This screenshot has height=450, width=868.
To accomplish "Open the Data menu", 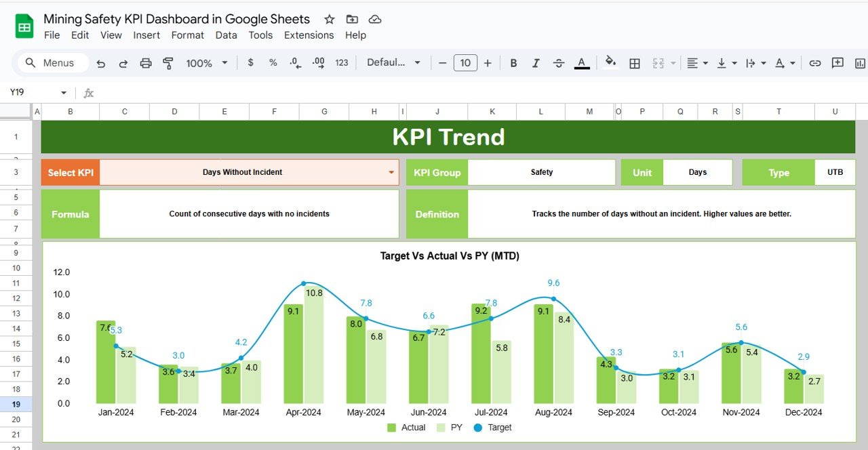I will [x=226, y=35].
